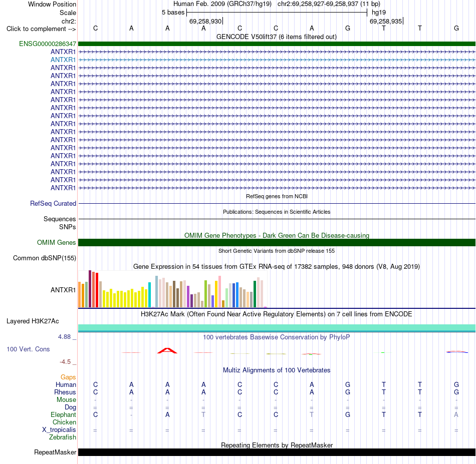
Task: Select the black RepeatMasker bar
Action: coord(277,452)
